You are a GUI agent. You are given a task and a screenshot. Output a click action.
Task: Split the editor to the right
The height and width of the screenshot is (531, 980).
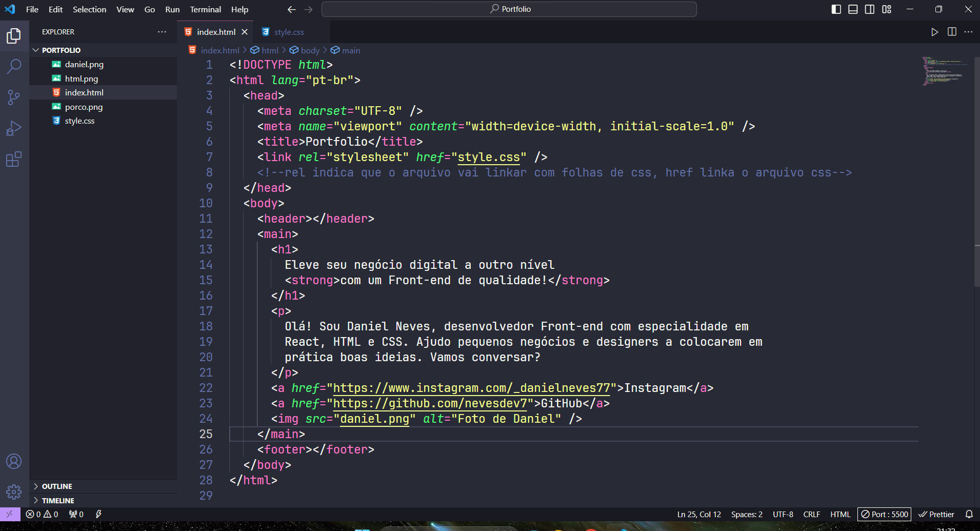[952, 32]
